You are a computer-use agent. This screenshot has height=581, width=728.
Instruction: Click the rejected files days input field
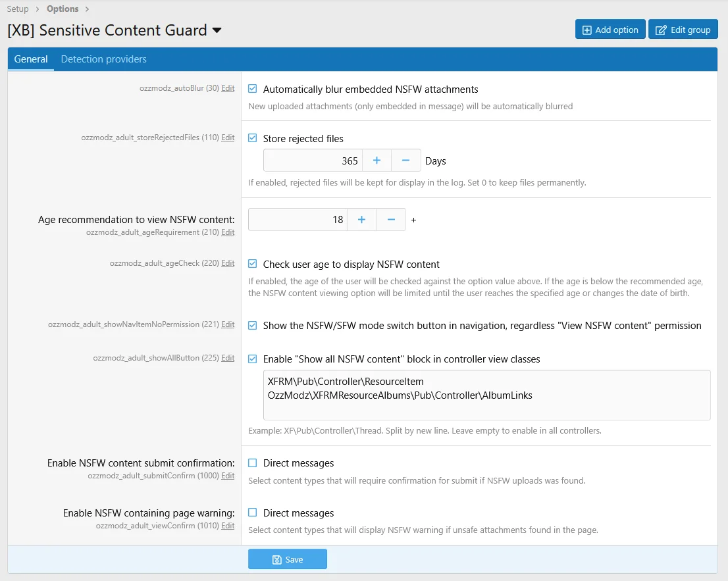(313, 161)
